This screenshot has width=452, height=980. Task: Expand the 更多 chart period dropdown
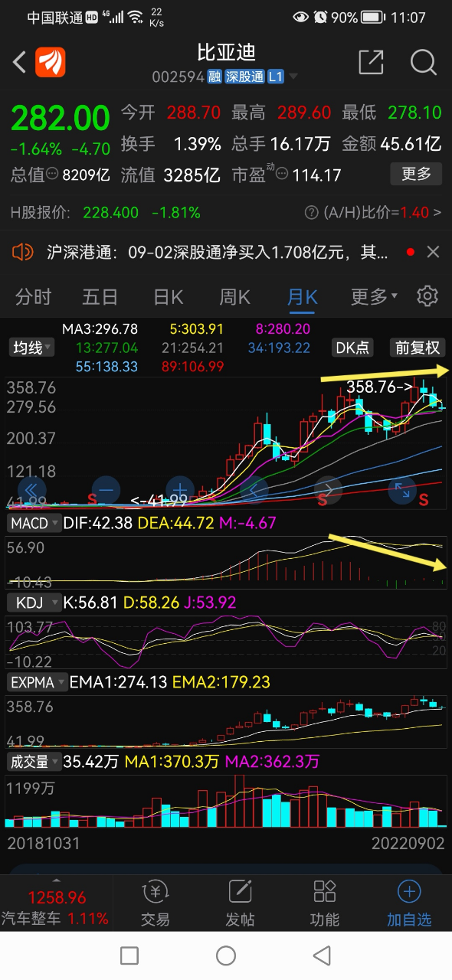[374, 296]
